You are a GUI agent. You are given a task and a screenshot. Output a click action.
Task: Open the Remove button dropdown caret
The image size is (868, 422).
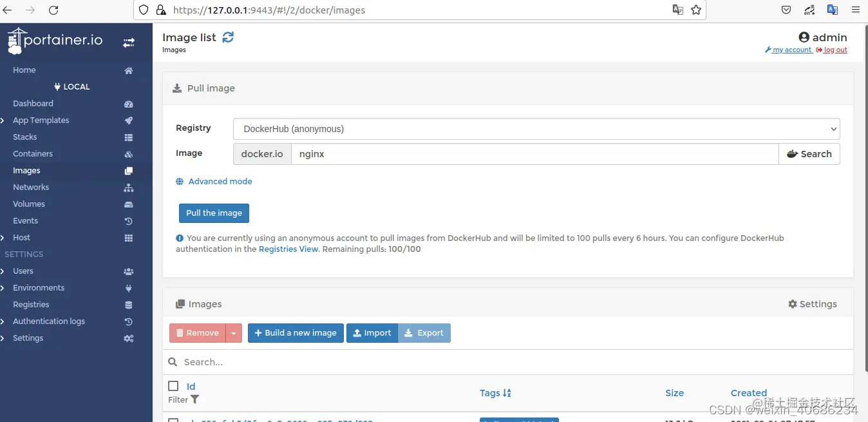(x=234, y=333)
